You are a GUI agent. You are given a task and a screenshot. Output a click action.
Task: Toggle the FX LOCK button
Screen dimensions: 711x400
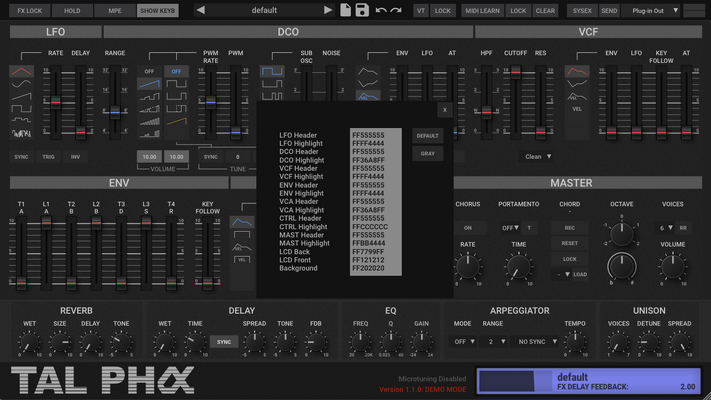pyautogui.click(x=29, y=10)
